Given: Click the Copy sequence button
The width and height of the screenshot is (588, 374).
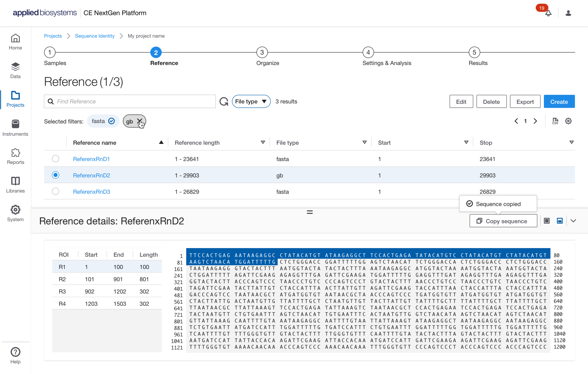Looking at the screenshot, I should coord(503,221).
